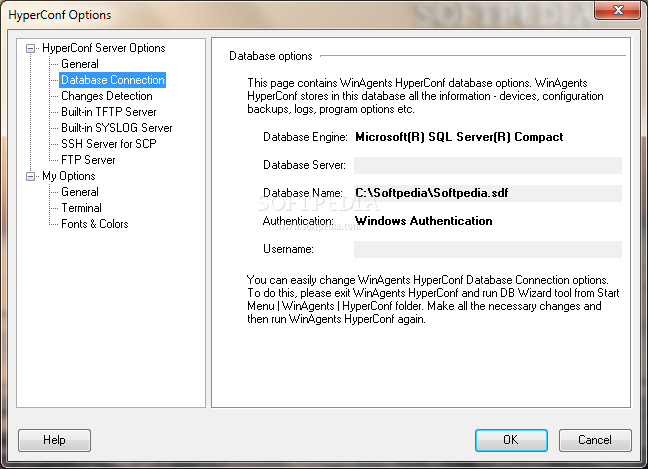Screen dimensions: 648x469
Task: Select the Database Connection tree item
Action: (x=112, y=80)
